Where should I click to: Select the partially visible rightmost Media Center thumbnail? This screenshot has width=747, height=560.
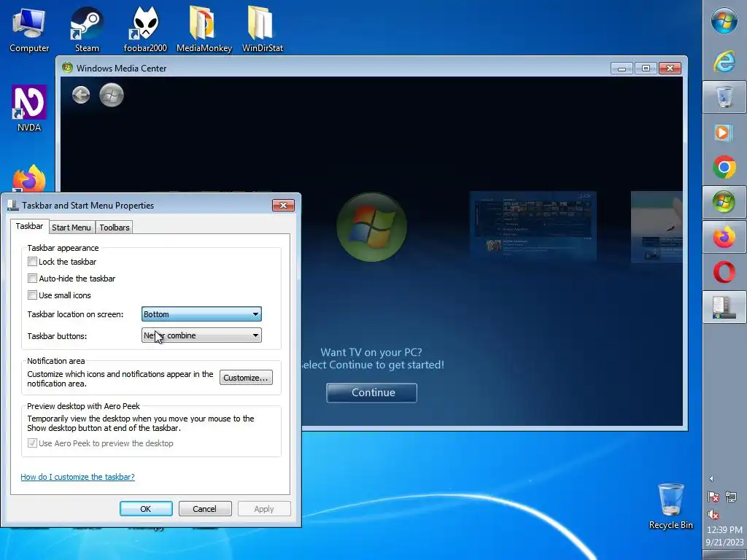pos(657,227)
